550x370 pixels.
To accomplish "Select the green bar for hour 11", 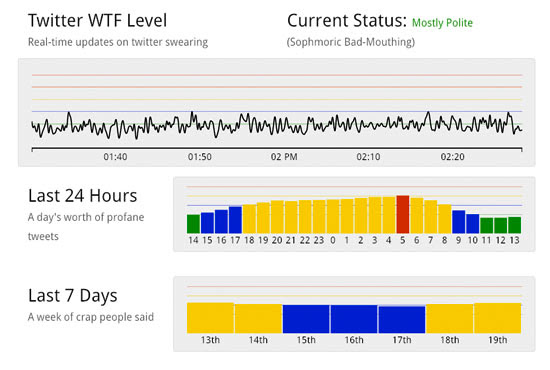I will pyautogui.click(x=487, y=226).
